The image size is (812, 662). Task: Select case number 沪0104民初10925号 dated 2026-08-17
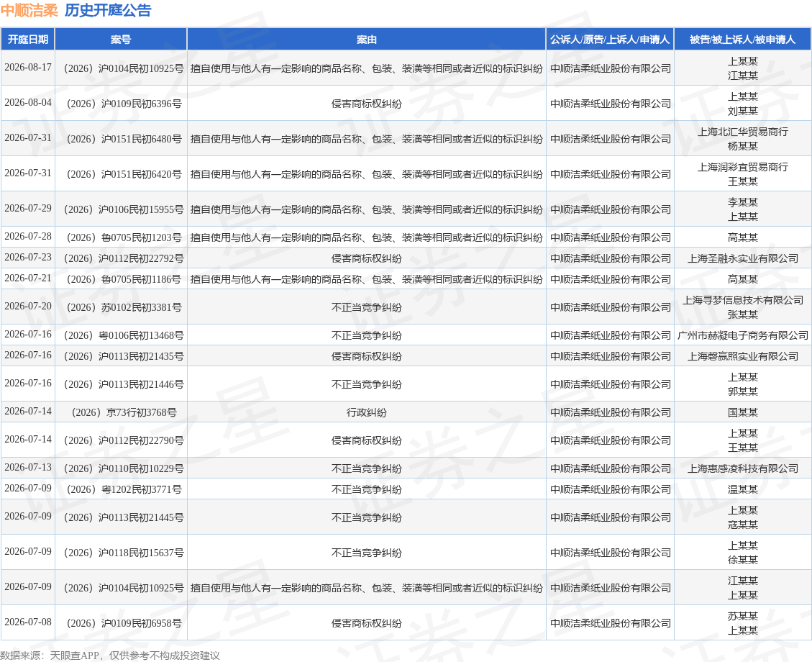coord(123,68)
